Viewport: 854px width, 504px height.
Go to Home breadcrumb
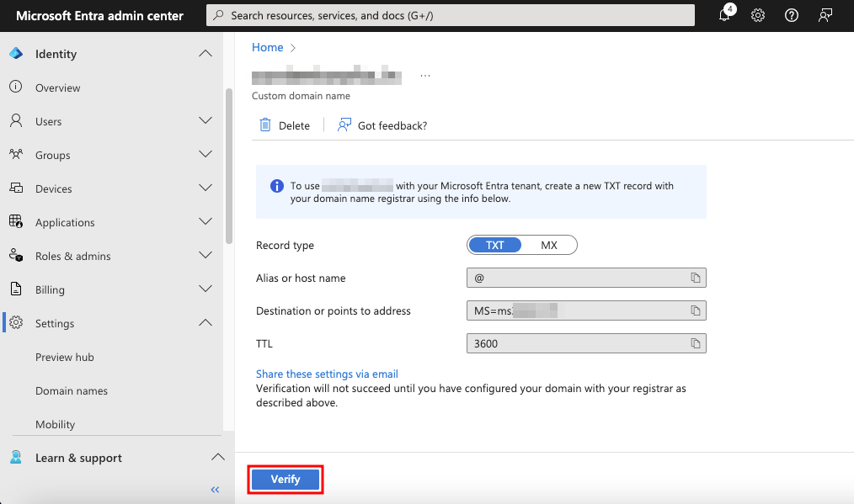click(267, 47)
